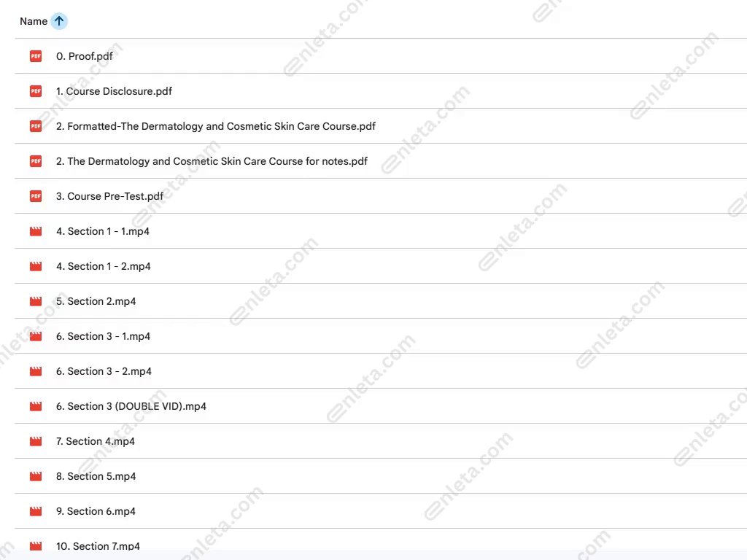Toggle sort direction with the arrow icon
This screenshot has width=747, height=560.
[59, 21]
